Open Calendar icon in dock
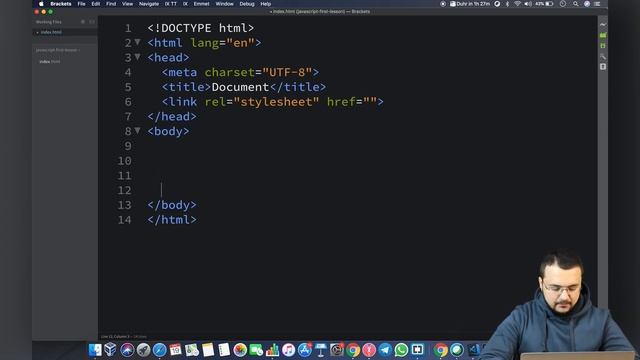The height and width of the screenshot is (360, 640). coord(176,350)
